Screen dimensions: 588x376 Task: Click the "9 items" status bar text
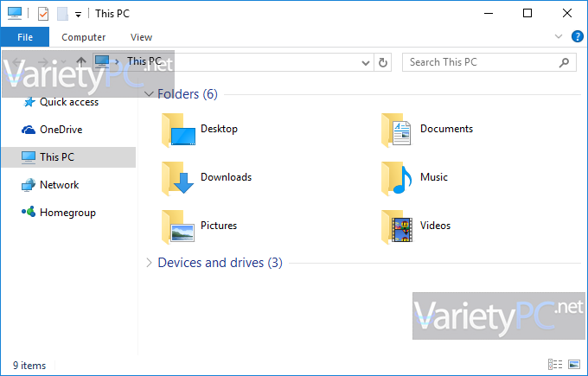[x=29, y=366]
